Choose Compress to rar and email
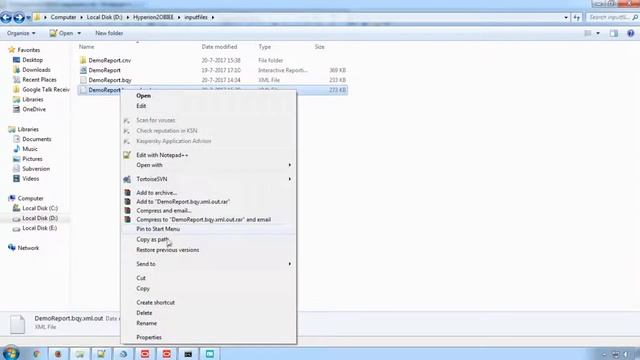The width and height of the screenshot is (640, 360). [203, 220]
